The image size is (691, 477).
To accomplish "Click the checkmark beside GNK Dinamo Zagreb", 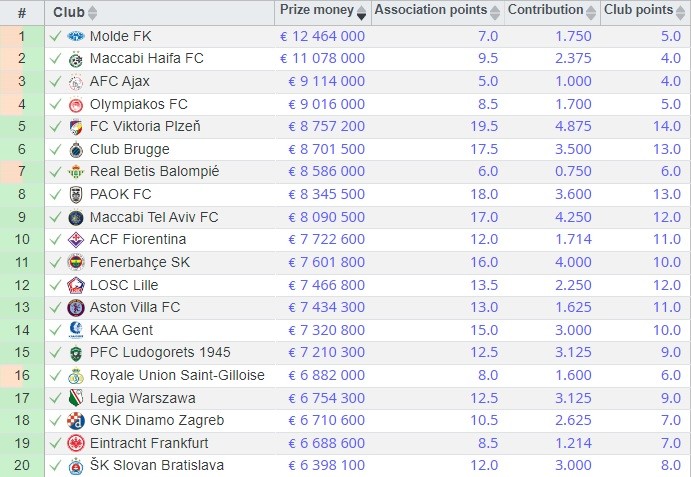I will tap(55, 420).
